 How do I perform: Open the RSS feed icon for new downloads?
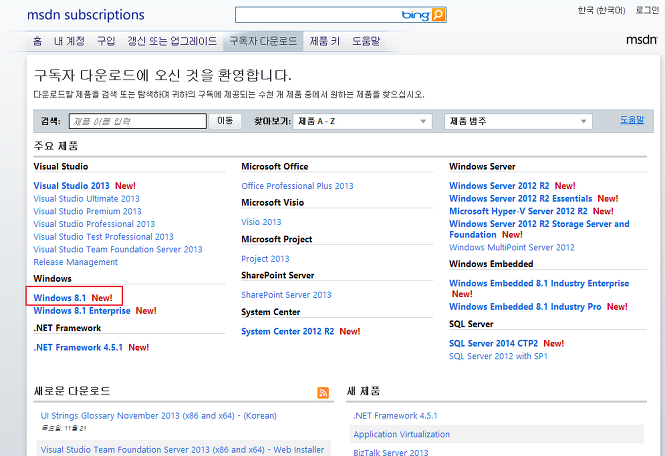click(x=323, y=392)
